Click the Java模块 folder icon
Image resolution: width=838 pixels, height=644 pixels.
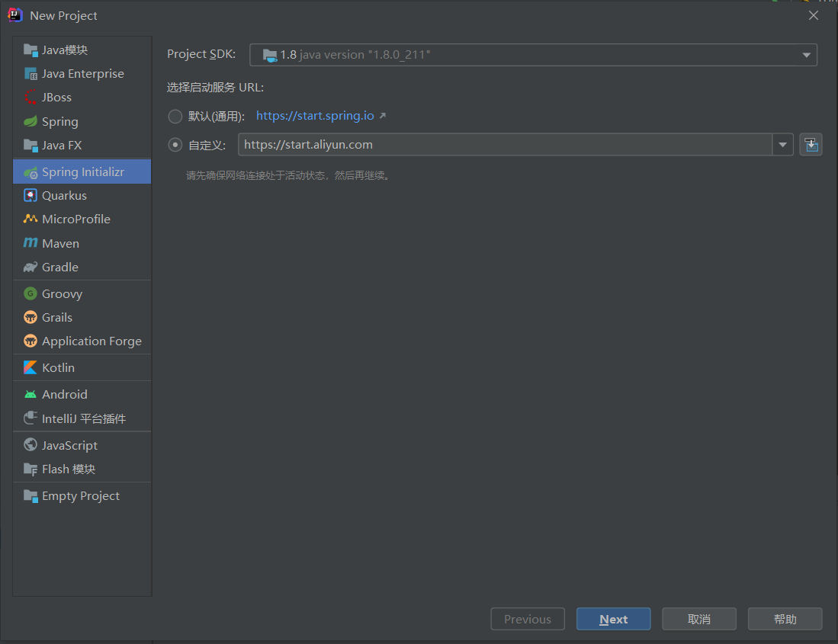(x=31, y=50)
